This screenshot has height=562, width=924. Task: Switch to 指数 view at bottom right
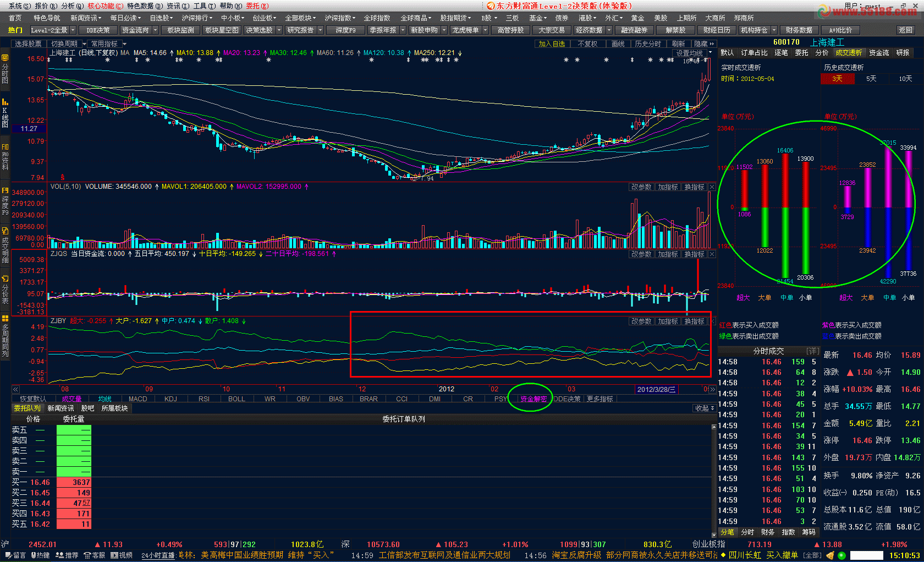789,532
